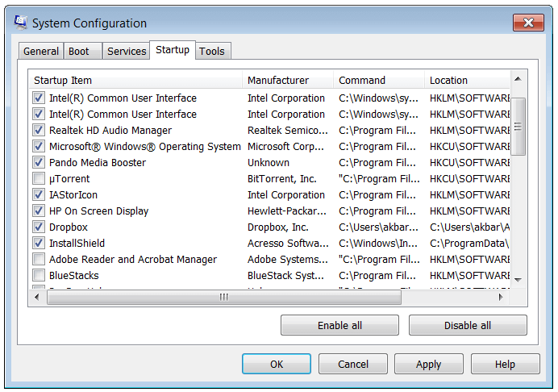This screenshot has height=392, width=558.
Task: Select the InstallShield item name
Action: coord(77,243)
